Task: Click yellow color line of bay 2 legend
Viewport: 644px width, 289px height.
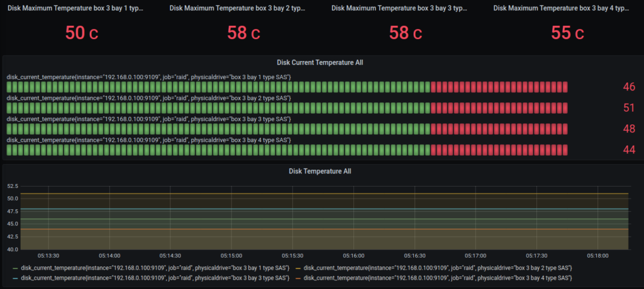Action: coord(298,268)
